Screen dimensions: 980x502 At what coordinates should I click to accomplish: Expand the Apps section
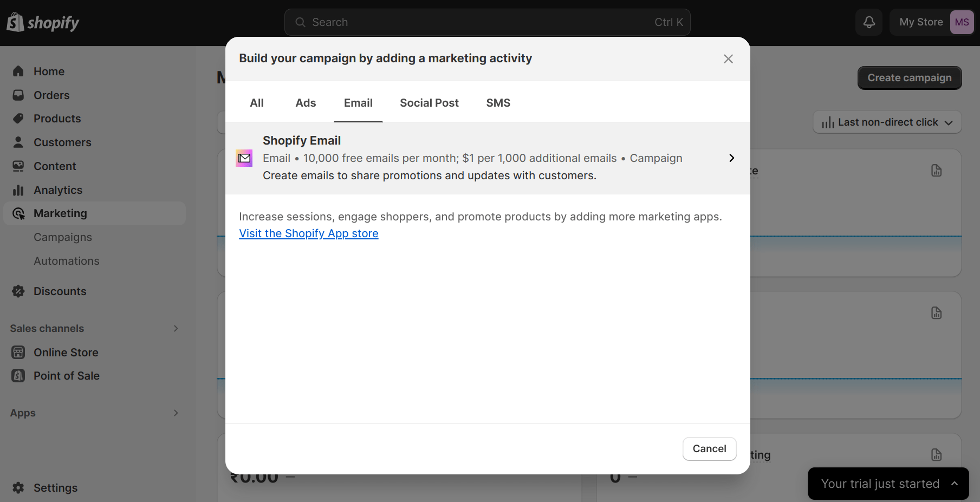[x=175, y=413]
